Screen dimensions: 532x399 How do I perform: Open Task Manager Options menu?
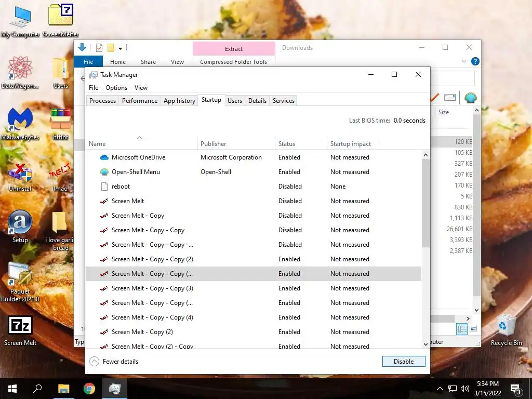(x=116, y=87)
